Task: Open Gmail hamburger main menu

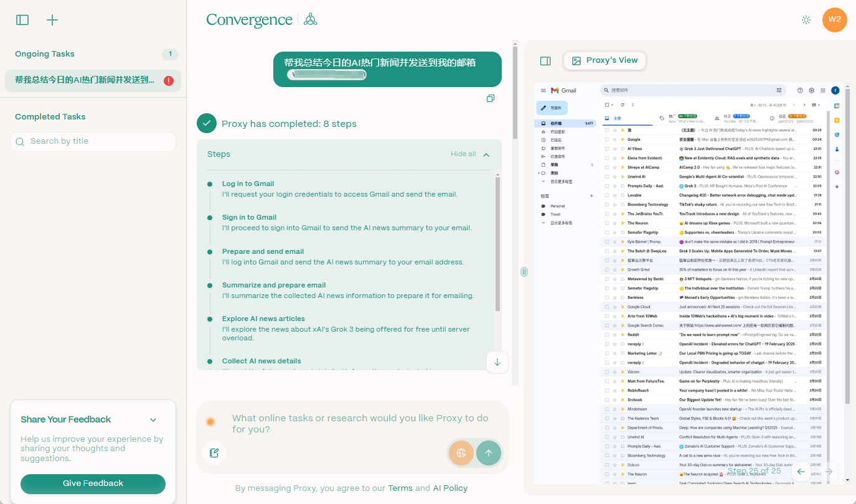Action: [543, 90]
